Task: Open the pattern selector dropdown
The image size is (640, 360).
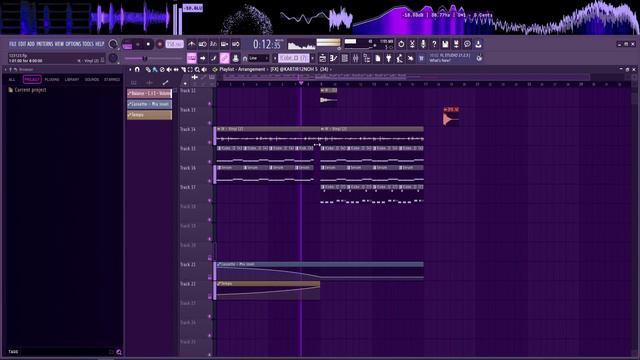Action: click(x=294, y=58)
